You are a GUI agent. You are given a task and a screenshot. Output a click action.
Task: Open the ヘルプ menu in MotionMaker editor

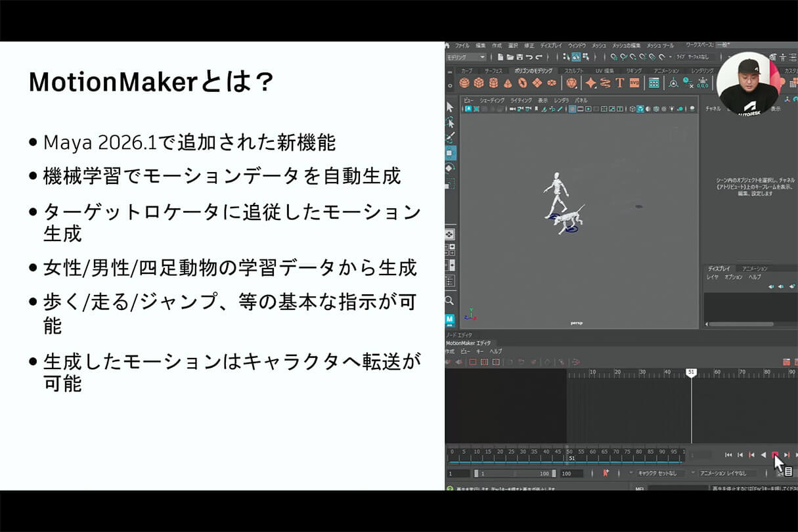pos(496,351)
